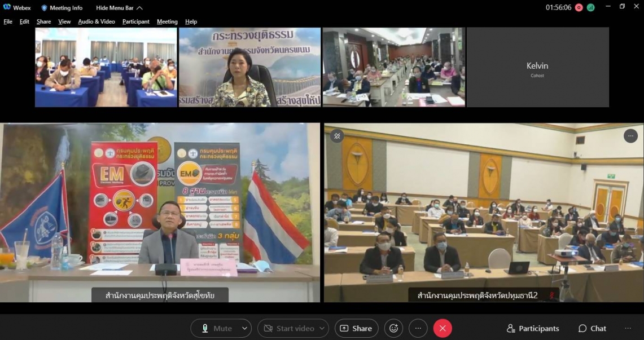Image resolution: width=644 pixels, height=340 pixels.
Task: Open the File menu
Action: click(x=8, y=22)
